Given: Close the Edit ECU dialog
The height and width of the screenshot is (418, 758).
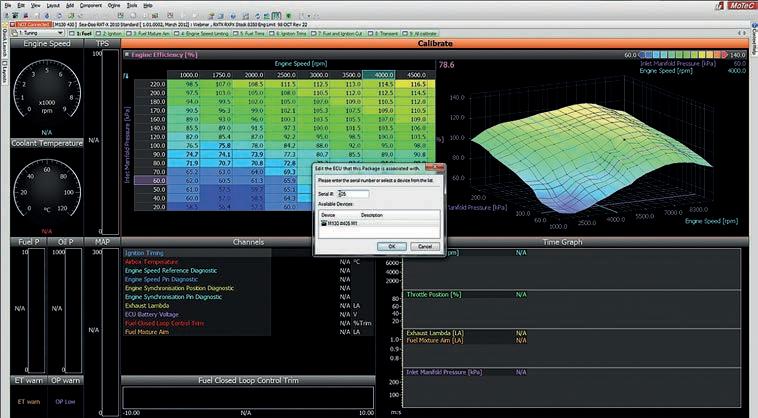Looking at the screenshot, I should (x=435, y=167).
